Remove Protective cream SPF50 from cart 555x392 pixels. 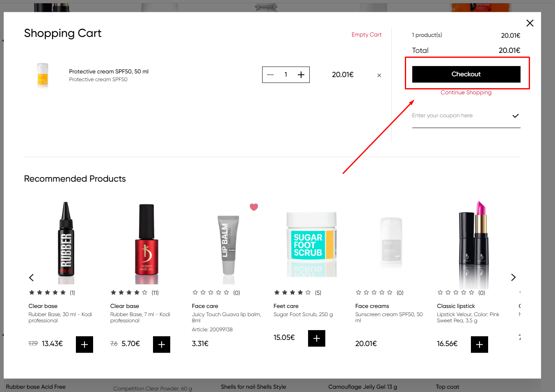click(x=379, y=75)
